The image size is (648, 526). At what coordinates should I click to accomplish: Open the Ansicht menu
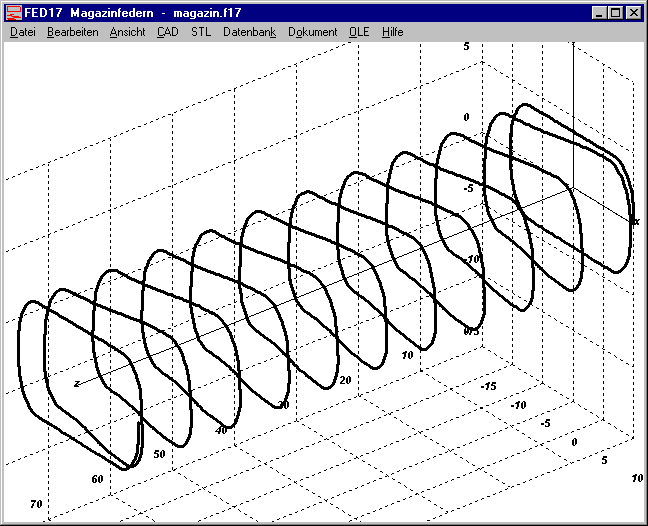(127, 32)
